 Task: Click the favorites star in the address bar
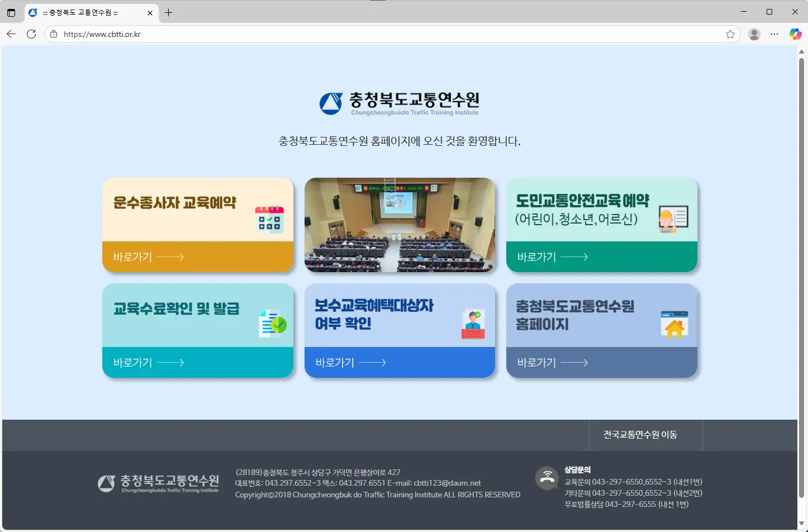click(x=730, y=34)
